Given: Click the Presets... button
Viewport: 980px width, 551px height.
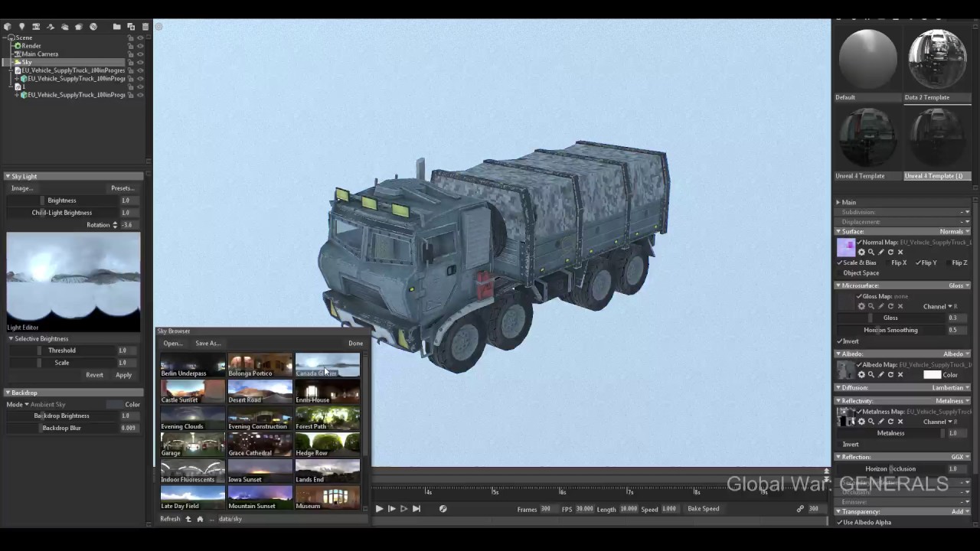Looking at the screenshot, I should click(x=122, y=188).
